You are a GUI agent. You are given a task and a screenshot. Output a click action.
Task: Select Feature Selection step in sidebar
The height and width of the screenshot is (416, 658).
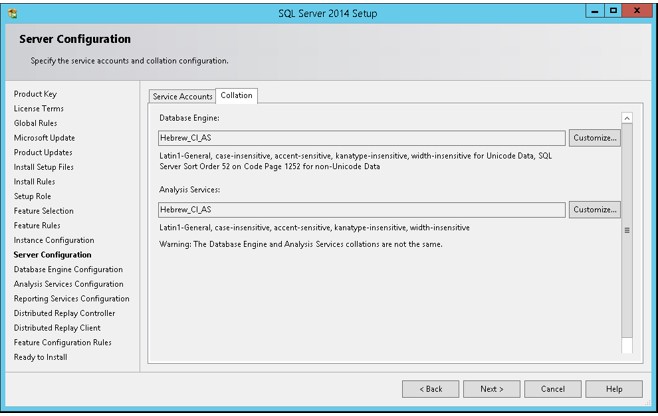(44, 211)
